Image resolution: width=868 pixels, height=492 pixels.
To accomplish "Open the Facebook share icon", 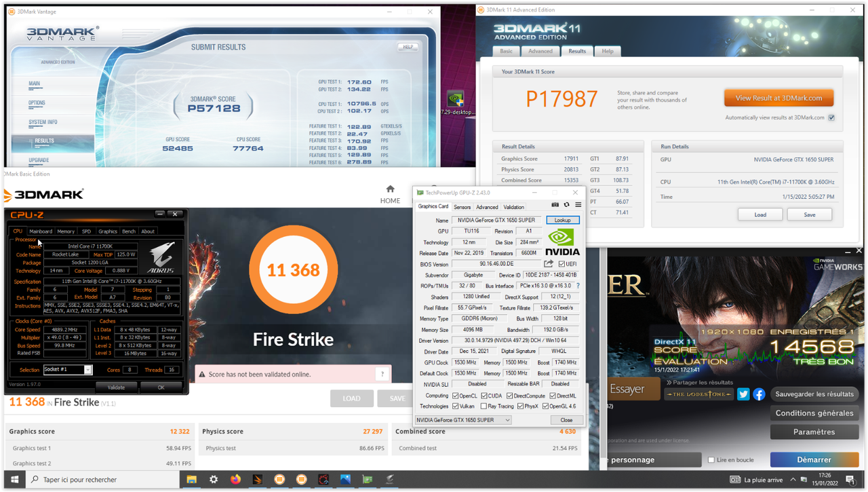I will click(x=759, y=394).
